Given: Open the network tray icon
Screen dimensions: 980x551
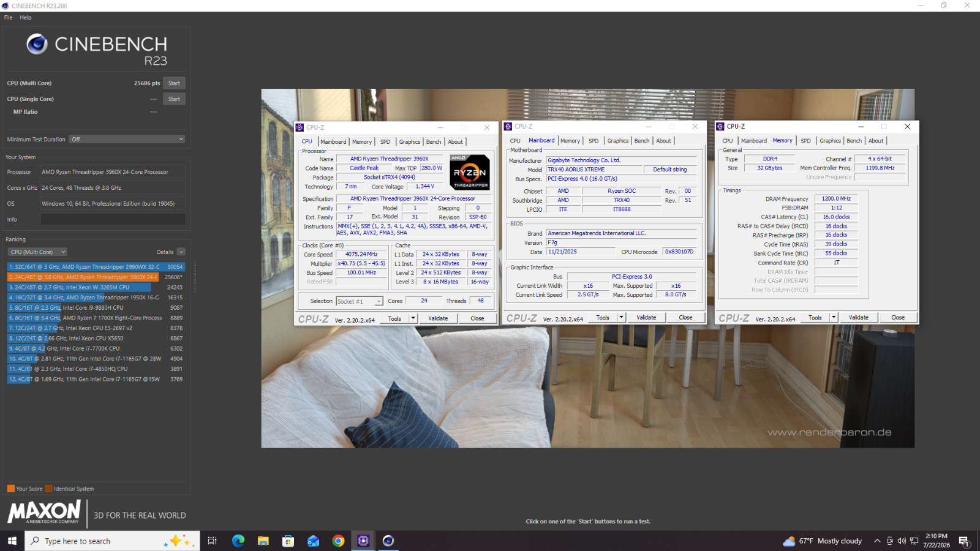Looking at the screenshot, I should tap(914, 541).
